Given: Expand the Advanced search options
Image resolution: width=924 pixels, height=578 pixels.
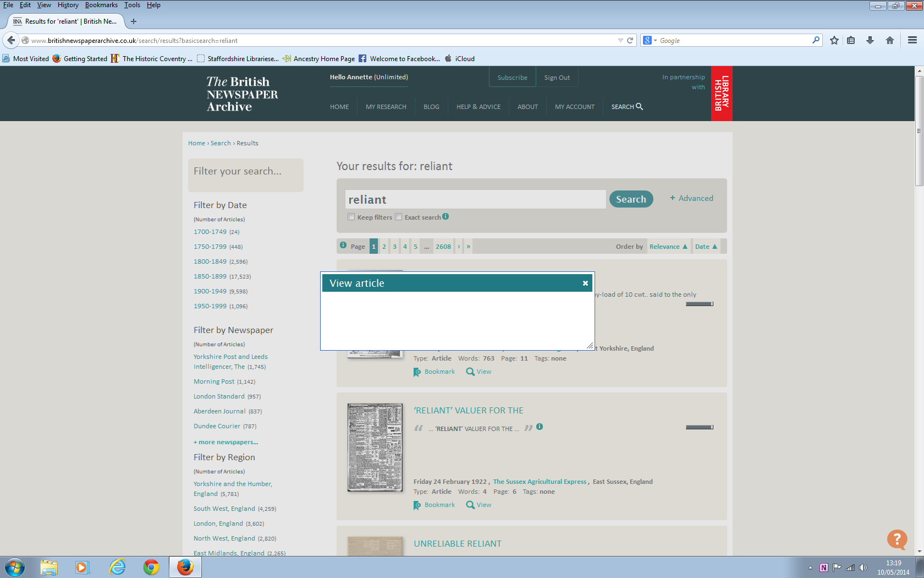Looking at the screenshot, I should [x=691, y=198].
